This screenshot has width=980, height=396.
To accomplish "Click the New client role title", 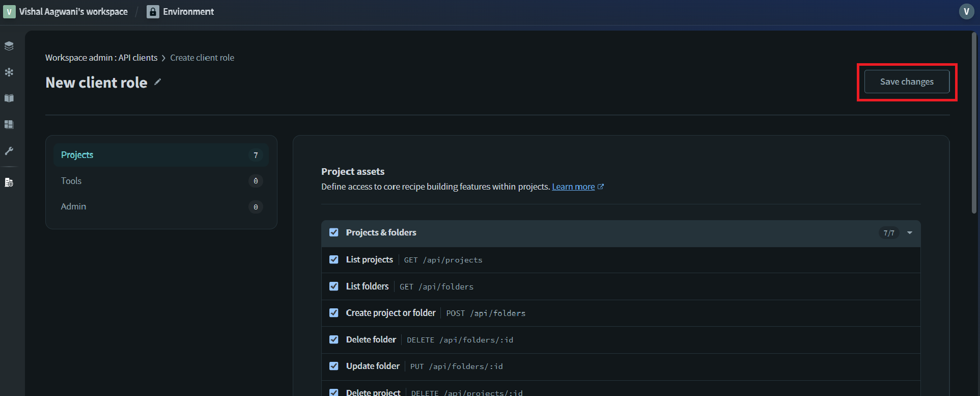I will 96,83.
